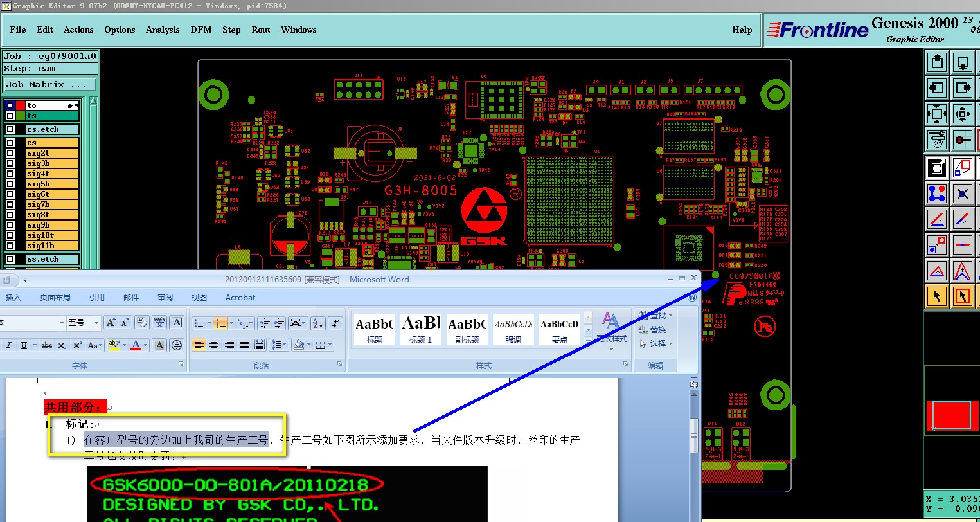Viewport: 980px width, 522px height.
Task: Apply the 副标题 style in Word
Action: [467, 329]
